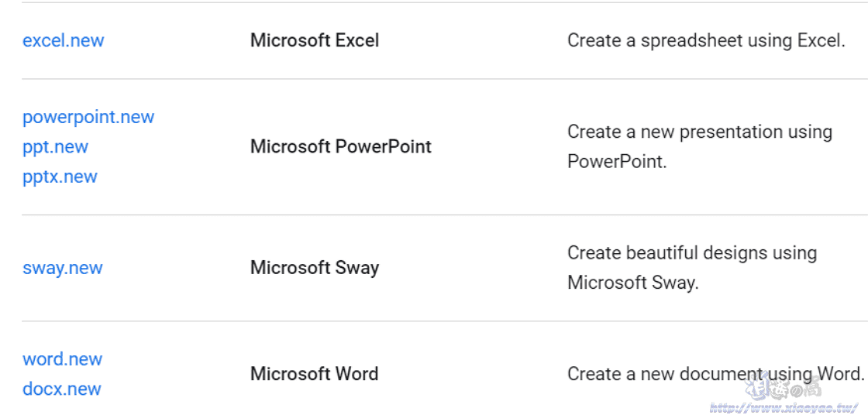Click the ppt.new link
The height and width of the screenshot is (415, 868).
point(55,146)
